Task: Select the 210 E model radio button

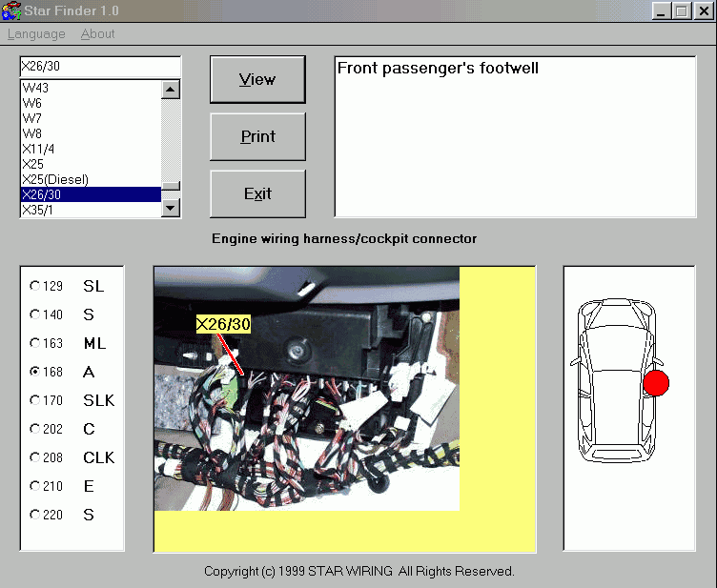Action: pos(34,486)
